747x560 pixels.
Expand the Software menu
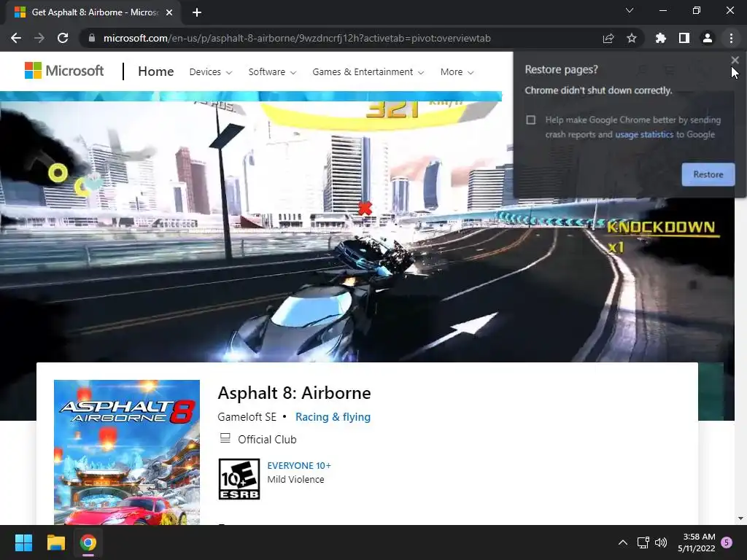point(272,72)
